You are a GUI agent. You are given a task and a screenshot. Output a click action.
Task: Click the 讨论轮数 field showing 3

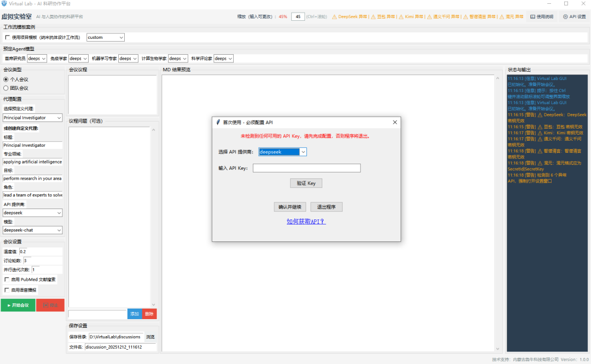tap(43, 261)
